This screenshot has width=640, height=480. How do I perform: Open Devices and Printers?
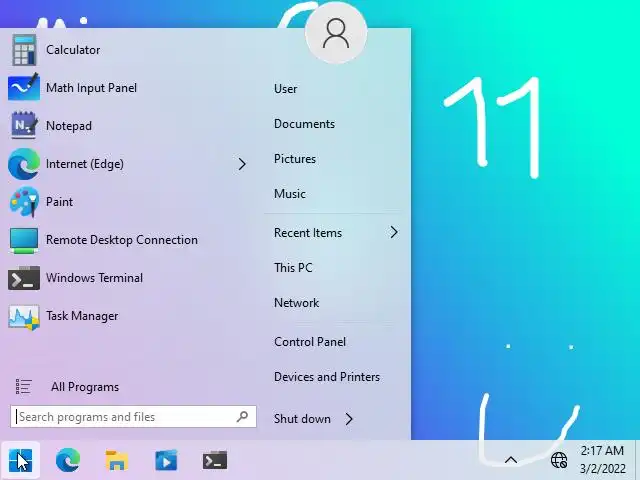click(x=327, y=377)
